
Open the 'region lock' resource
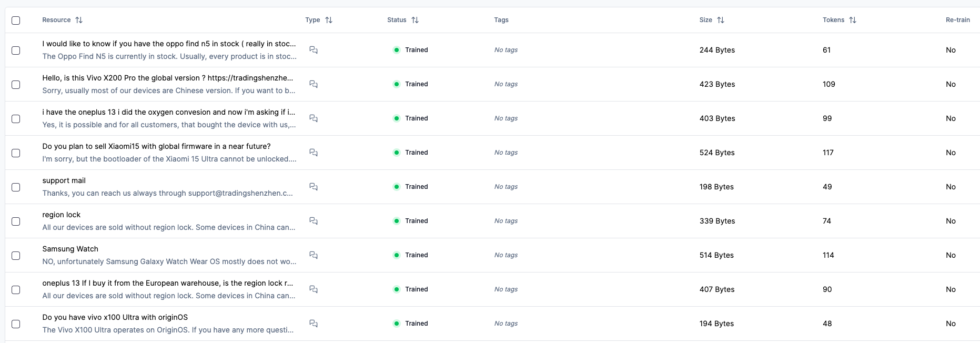click(x=62, y=215)
